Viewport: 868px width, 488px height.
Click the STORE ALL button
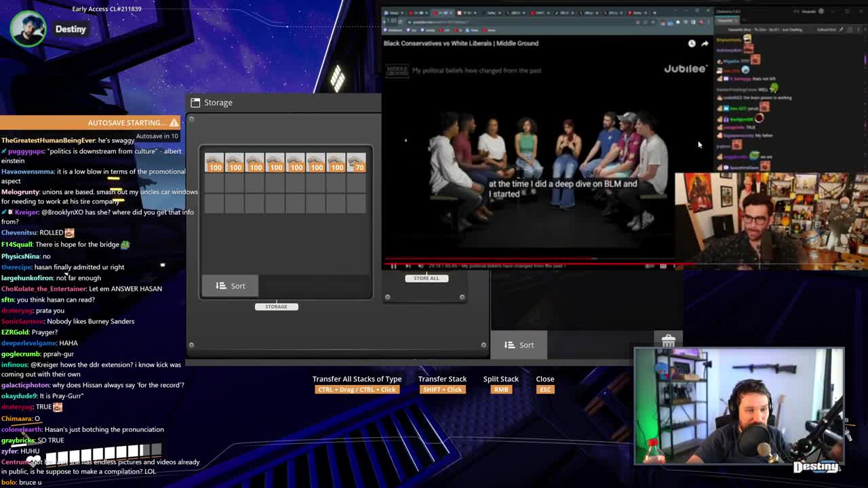427,278
